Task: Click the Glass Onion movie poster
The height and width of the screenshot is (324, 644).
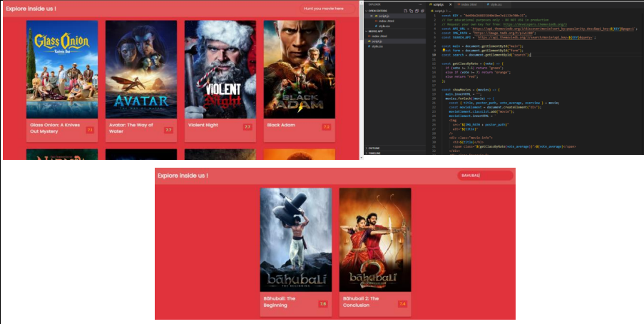Action: click(62, 69)
